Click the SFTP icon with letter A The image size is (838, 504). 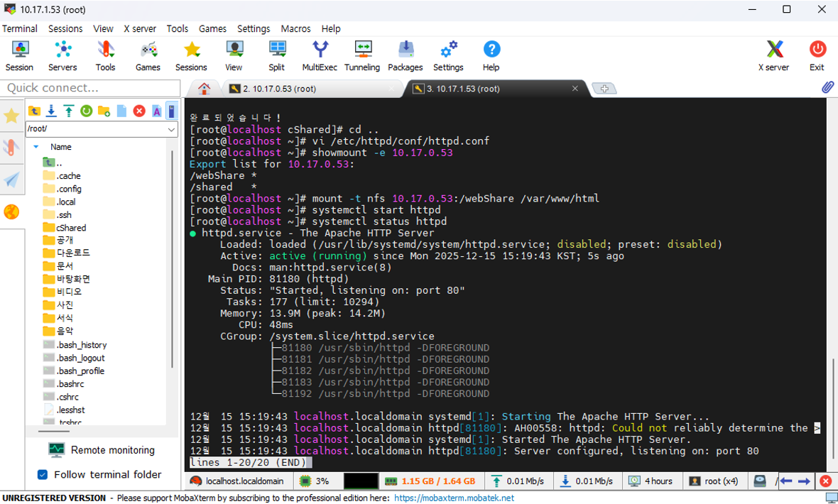(156, 111)
